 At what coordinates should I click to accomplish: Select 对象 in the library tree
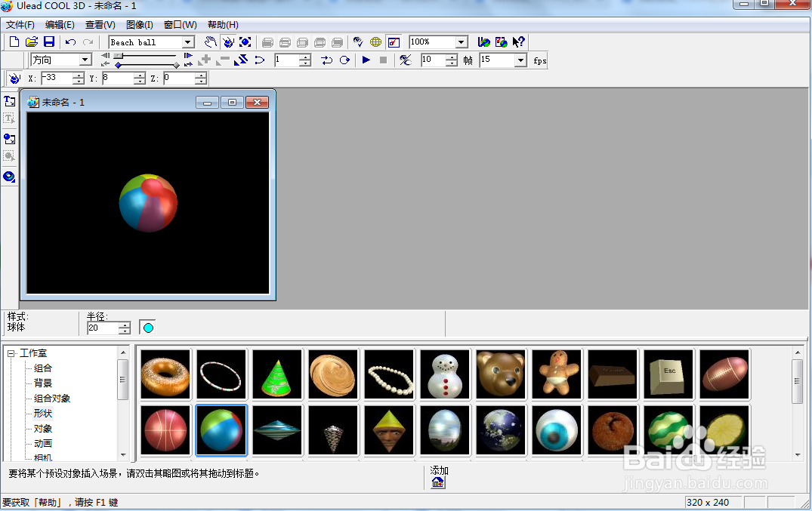[43, 429]
